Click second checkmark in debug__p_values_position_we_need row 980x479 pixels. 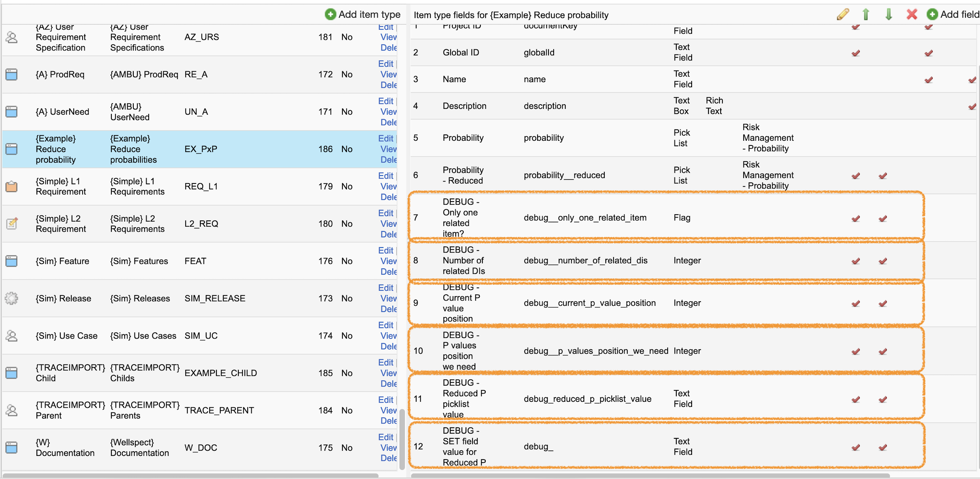click(883, 351)
